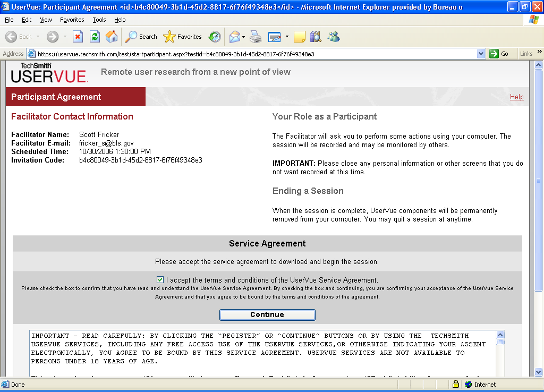Click the Ending a Session heading
The height and width of the screenshot is (392, 544).
pyautogui.click(x=308, y=191)
